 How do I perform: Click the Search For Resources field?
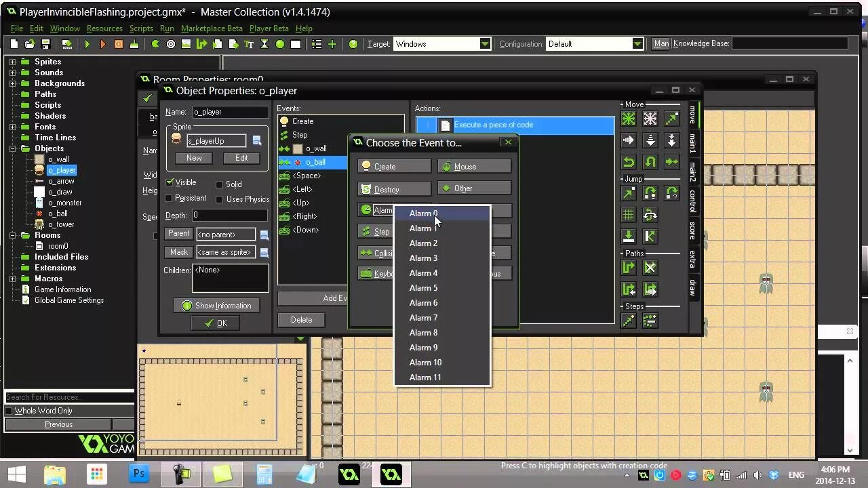click(69, 397)
